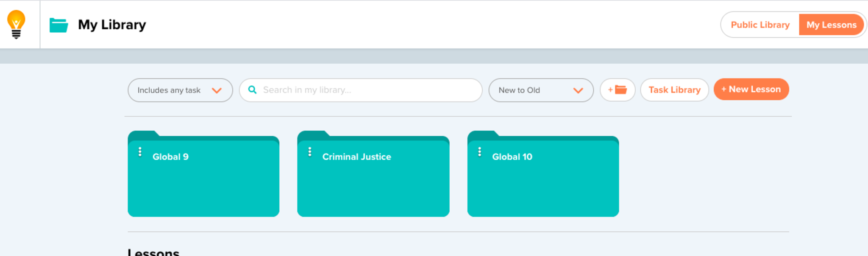
Task: Click the orange chevron beside 'New to Old'
Action: click(x=578, y=90)
